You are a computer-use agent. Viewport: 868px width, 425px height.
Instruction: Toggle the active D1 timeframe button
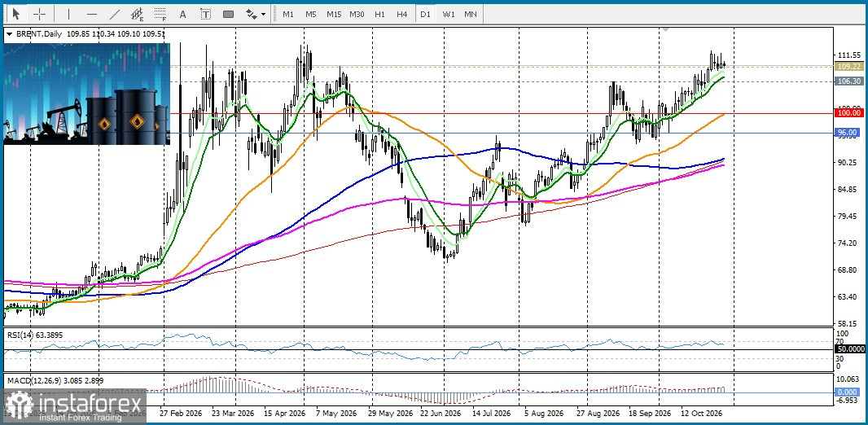(425, 14)
